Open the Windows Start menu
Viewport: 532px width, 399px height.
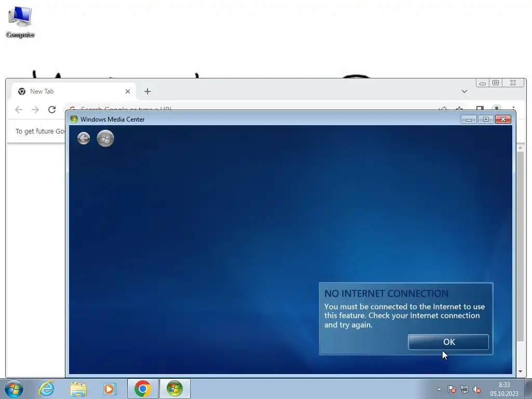[x=14, y=389]
